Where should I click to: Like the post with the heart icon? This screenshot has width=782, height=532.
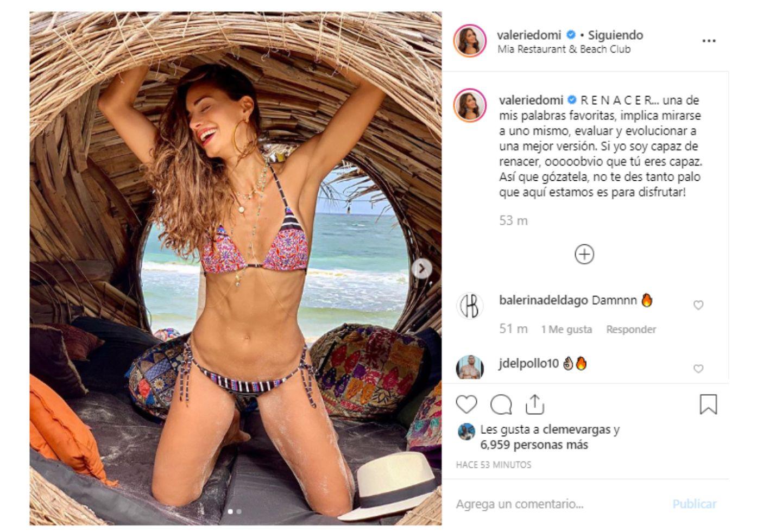[x=466, y=405]
